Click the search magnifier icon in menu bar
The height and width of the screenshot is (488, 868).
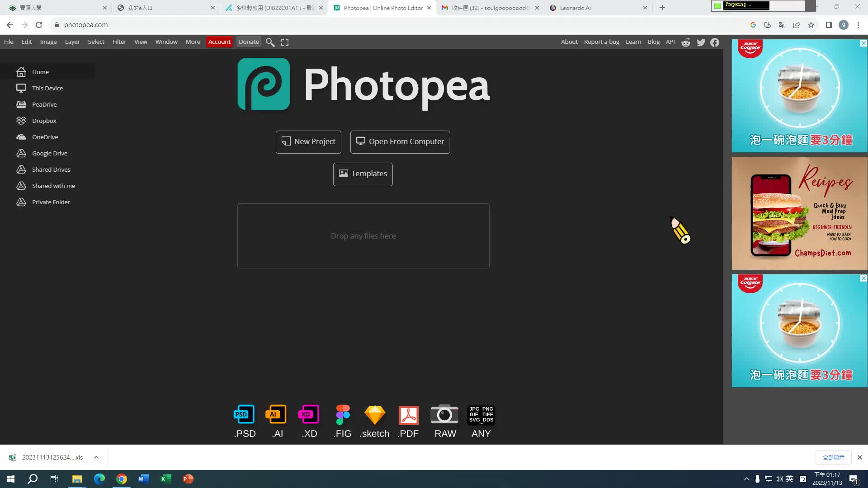(x=270, y=42)
